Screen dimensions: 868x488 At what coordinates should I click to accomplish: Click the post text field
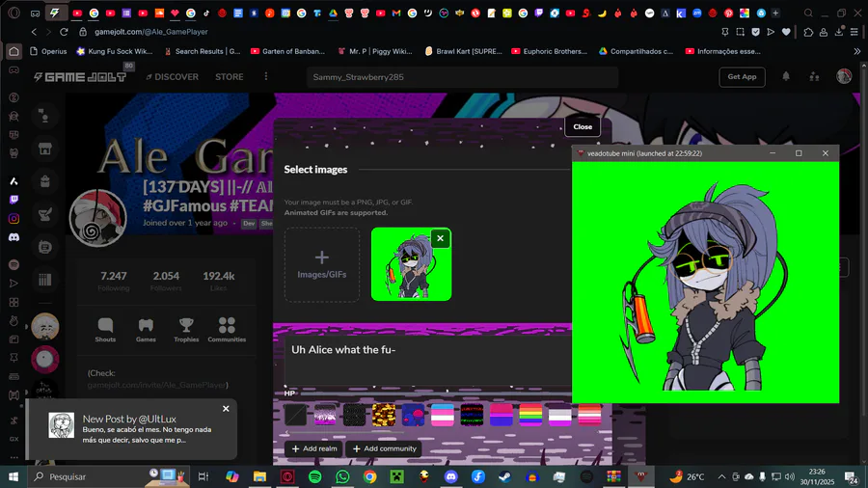point(427,360)
